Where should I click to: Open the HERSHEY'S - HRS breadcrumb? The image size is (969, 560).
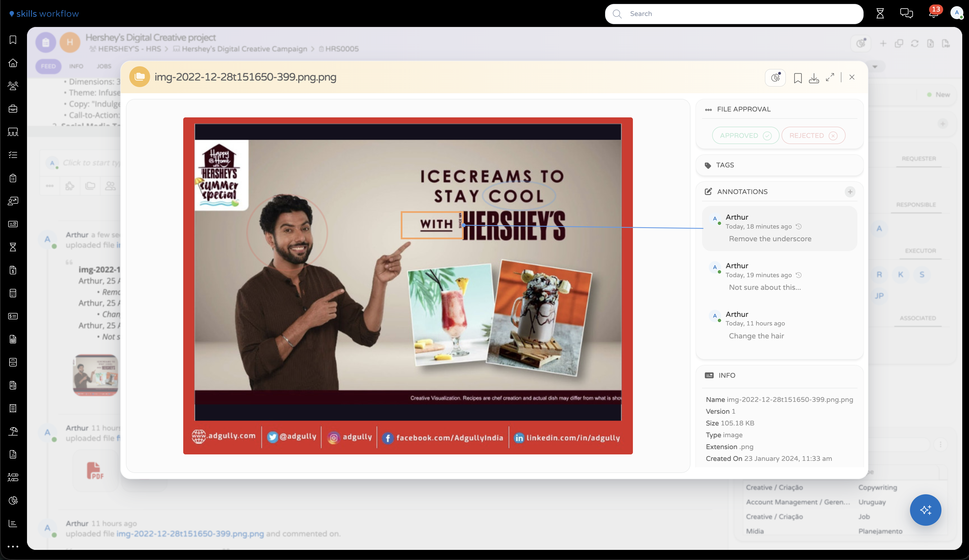[125, 49]
